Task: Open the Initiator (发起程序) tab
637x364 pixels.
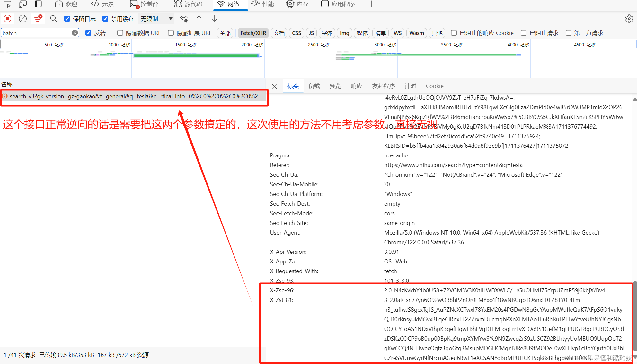Action: (x=384, y=86)
